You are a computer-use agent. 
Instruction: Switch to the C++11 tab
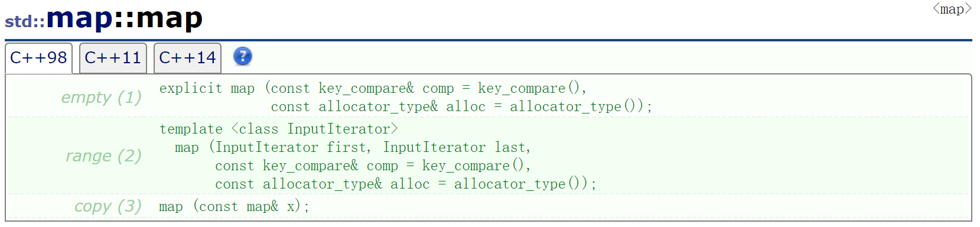tap(113, 58)
